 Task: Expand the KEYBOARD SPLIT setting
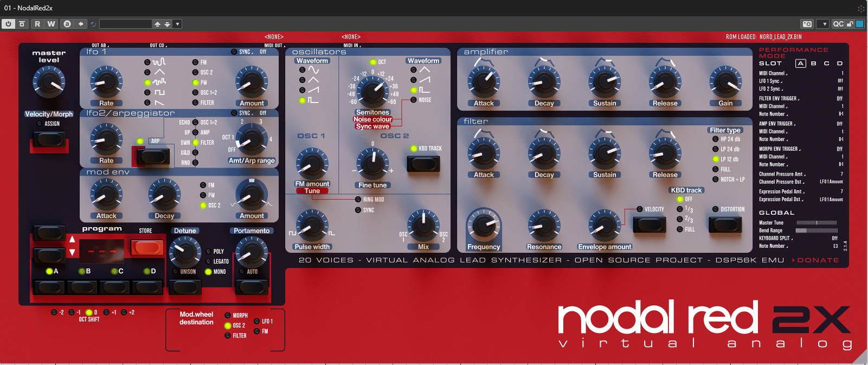pyautogui.click(x=775, y=238)
